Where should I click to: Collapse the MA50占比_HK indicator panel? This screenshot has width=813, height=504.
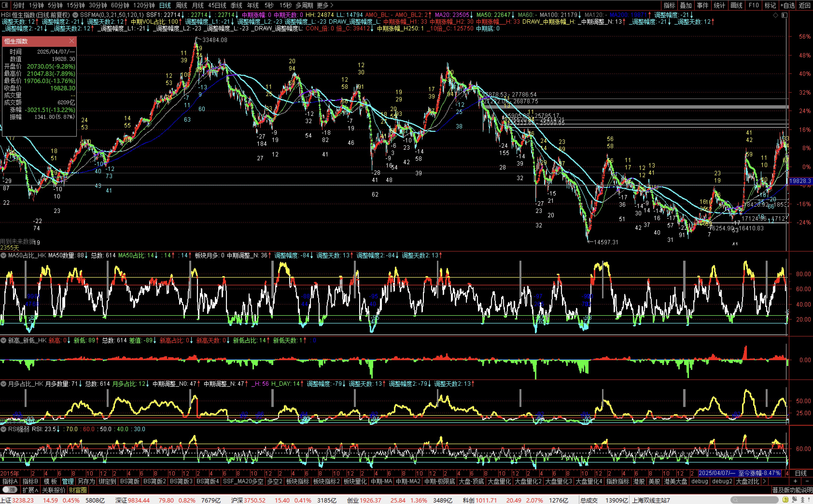[3, 255]
